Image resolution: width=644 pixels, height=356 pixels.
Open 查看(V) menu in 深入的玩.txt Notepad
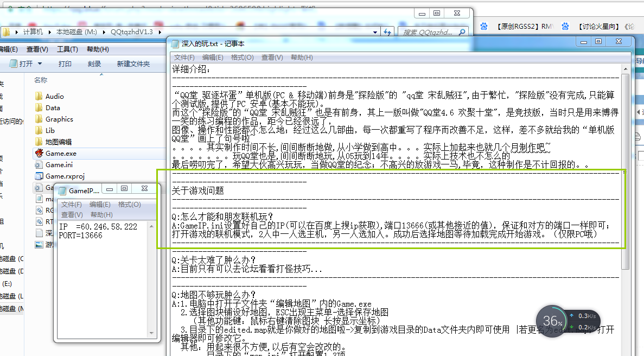(272, 58)
